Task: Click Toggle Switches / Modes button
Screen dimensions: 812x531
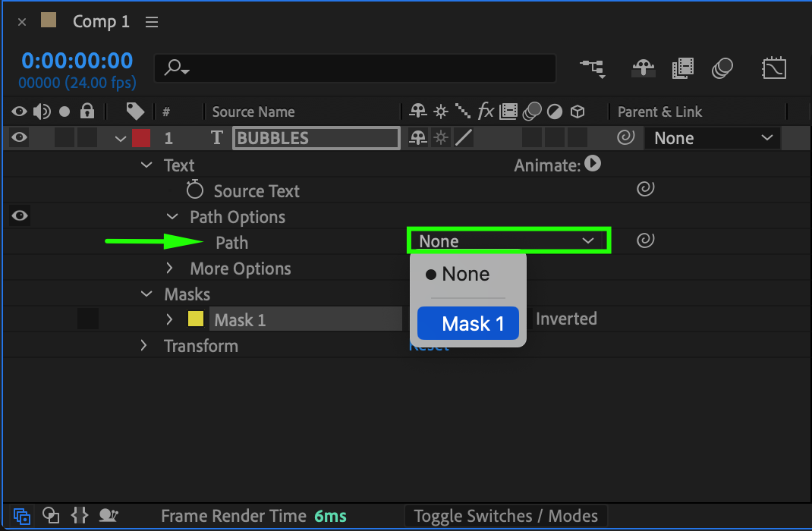Action: (x=505, y=517)
